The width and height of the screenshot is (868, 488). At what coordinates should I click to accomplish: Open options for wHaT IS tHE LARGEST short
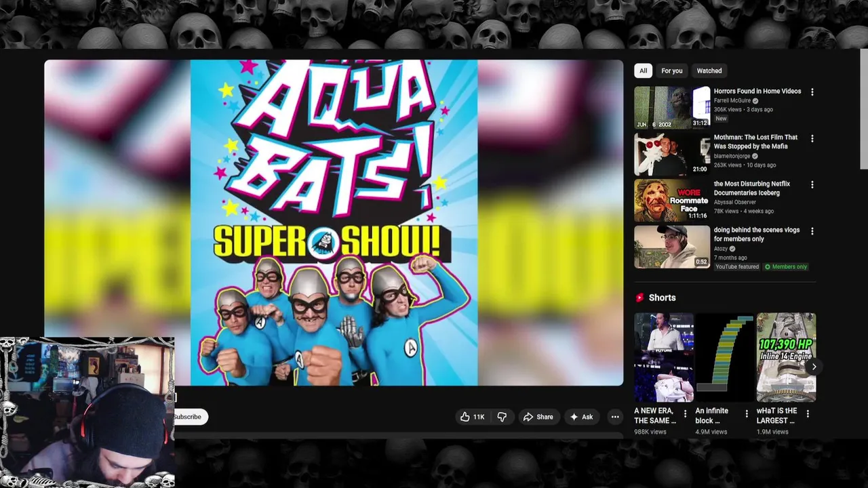tap(808, 413)
